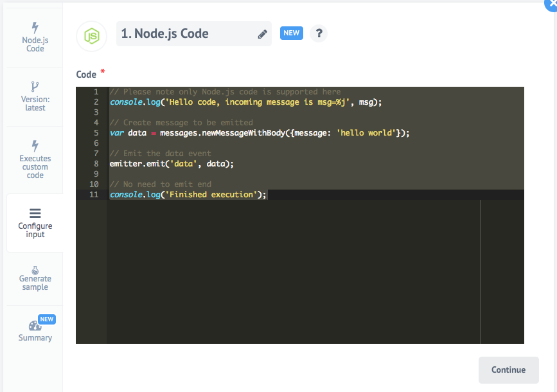Screen dimensions: 557x392
Task: Click the green Node.js logo icon
Action: point(92,36)
